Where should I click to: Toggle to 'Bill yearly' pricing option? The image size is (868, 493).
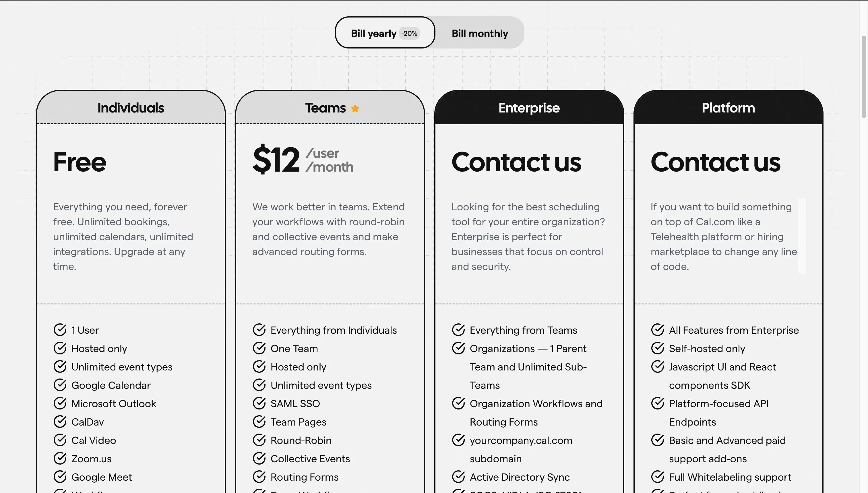pos(385,32)
